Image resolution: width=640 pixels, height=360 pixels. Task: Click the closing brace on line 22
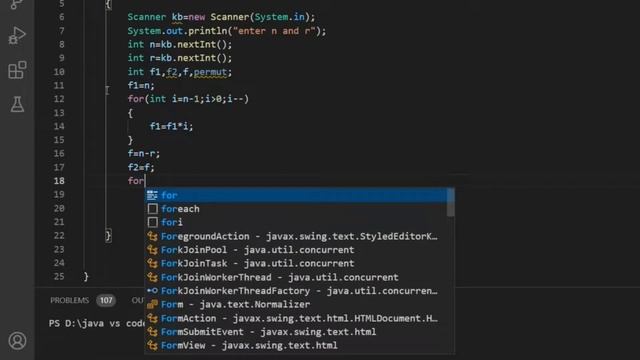[x=108, y=236]
